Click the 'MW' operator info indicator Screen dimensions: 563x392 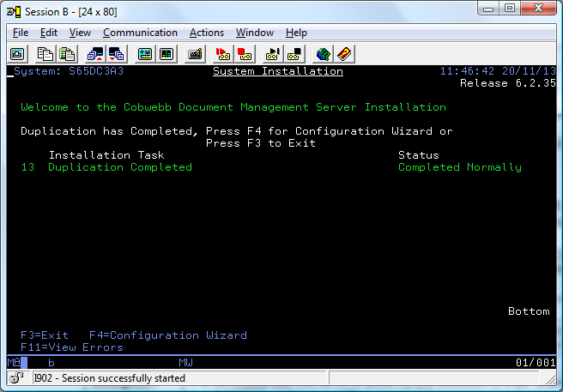point(185,363)
